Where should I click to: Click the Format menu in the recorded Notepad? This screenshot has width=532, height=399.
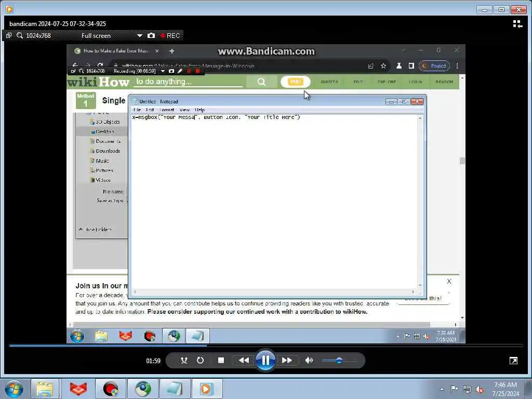coord(167,110)
